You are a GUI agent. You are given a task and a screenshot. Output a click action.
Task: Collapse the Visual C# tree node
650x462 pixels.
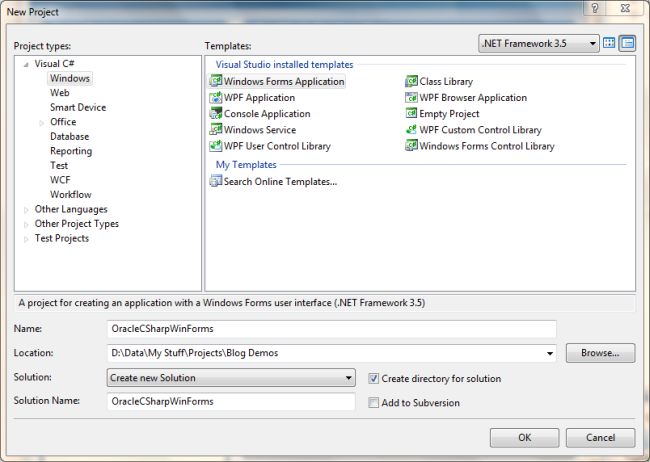tap(26, 64)
